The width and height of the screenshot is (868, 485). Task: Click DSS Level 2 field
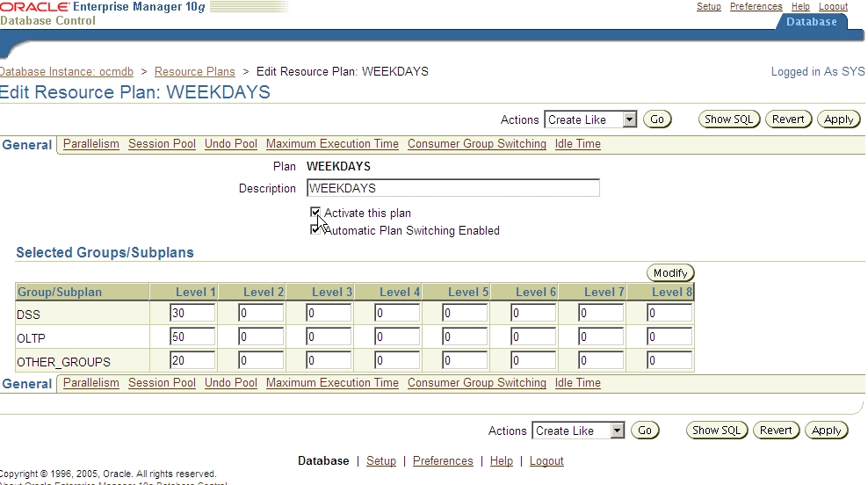click(x=261, y=313)
